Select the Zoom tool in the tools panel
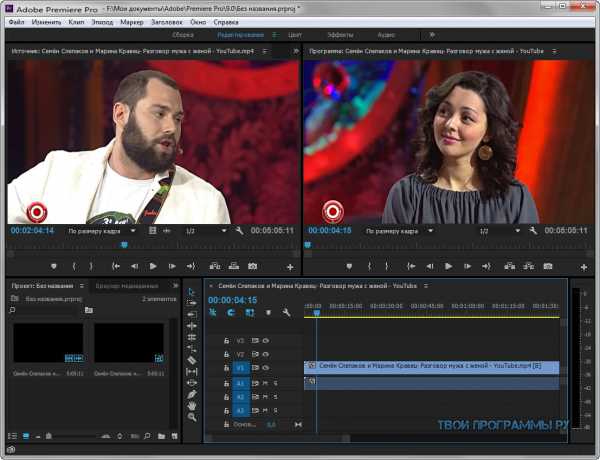Viewport: 600px width, 460px height. [x=192, y=416]
